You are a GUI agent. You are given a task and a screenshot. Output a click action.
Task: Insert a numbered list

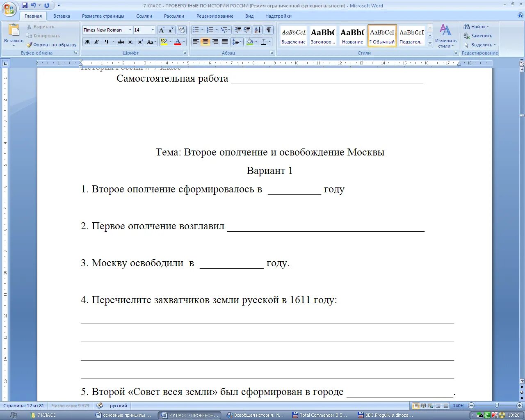pos(210,30)
